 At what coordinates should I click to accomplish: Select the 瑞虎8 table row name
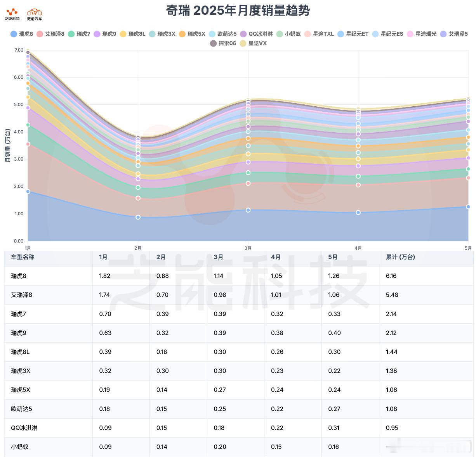pos(19,276)
